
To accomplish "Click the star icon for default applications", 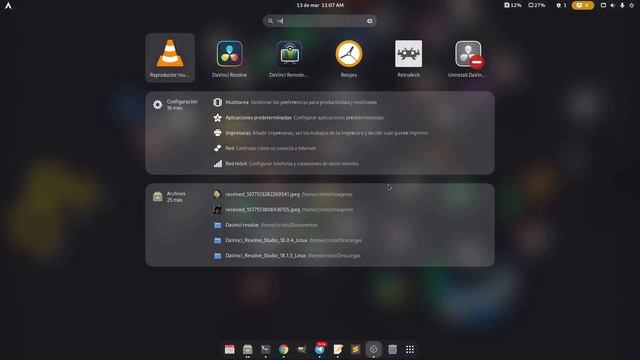I will [x=218, y=118].
